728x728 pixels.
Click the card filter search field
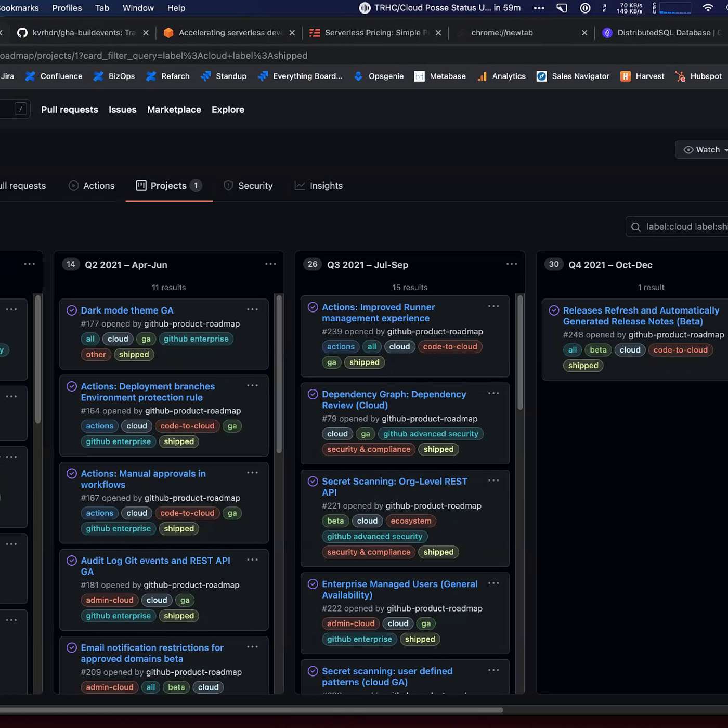(677, 227)
